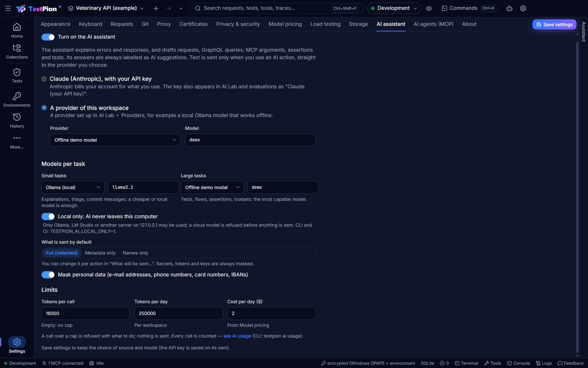Focus the search requests field
The image size is (588, 368).
pyautogui.click(x=277, y=8)
